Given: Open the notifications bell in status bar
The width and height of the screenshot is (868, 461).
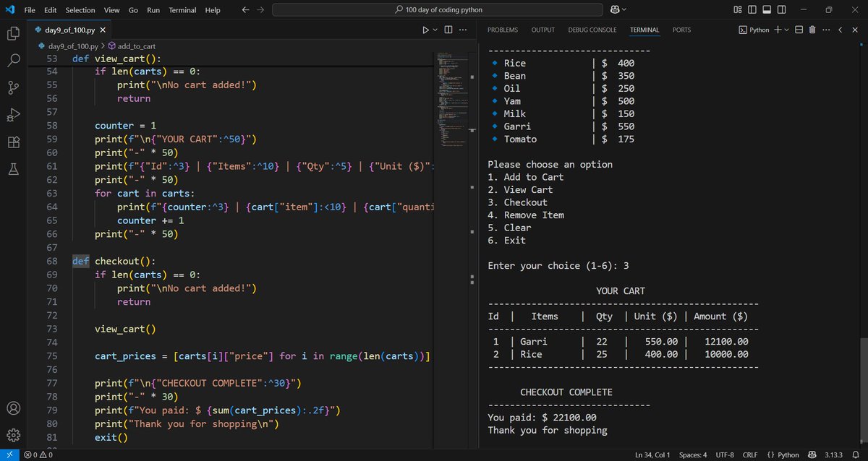Looking at the screenshot, I should tap(856, 454).
